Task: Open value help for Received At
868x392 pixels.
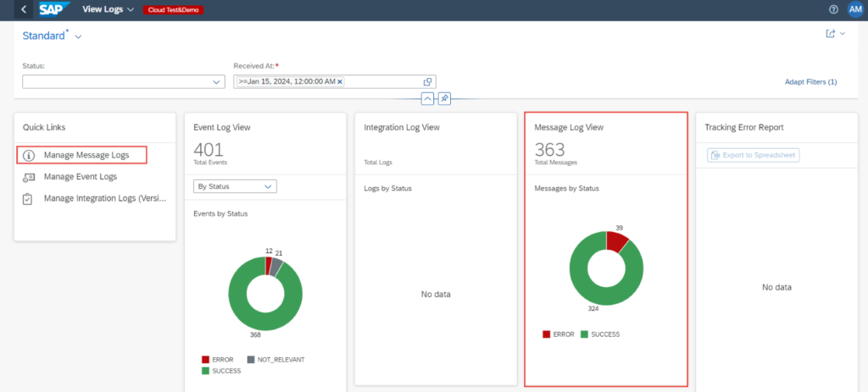Action: point(428,81)
